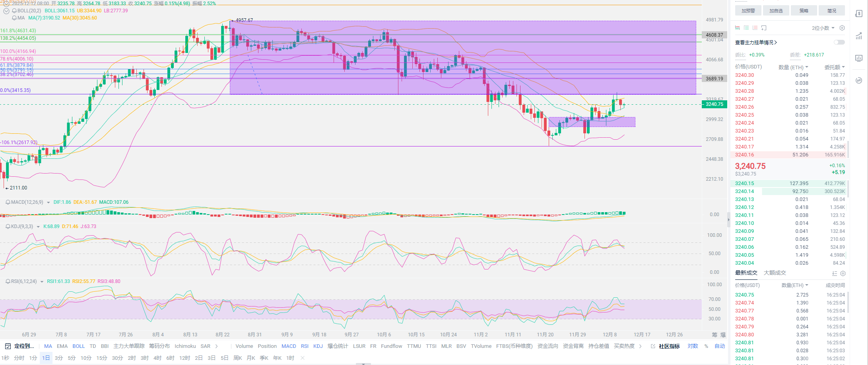Toggle the BOLL main chart indicator
Image resolution: width=868 pixels, height=365 pixels.
(78, 346)
